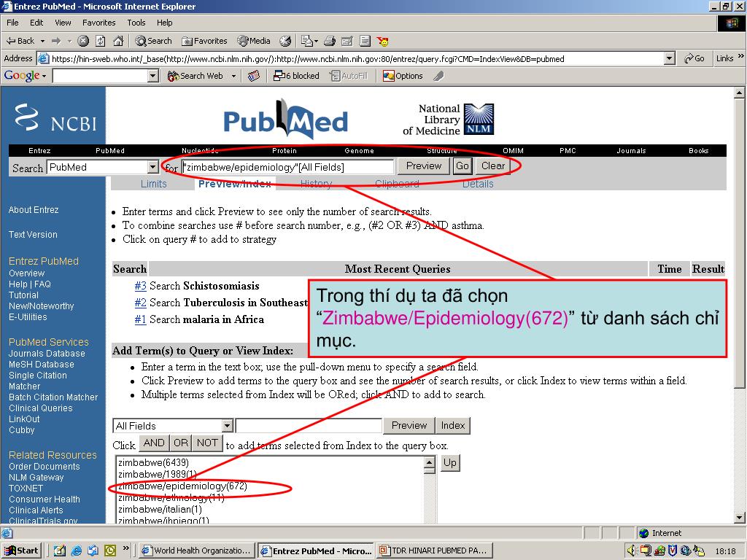This screenshot has height=560, width=747.
Task: Click the Search toolbar button
Action: [x=153, y=41]
